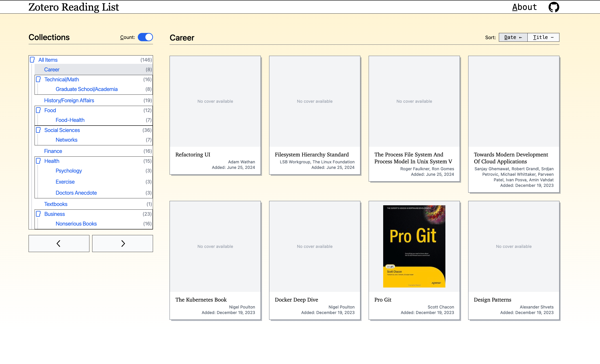Screen dimensions: 600x364
Task: Click the Pro Git book cover
Action: [x=414, y=246]
